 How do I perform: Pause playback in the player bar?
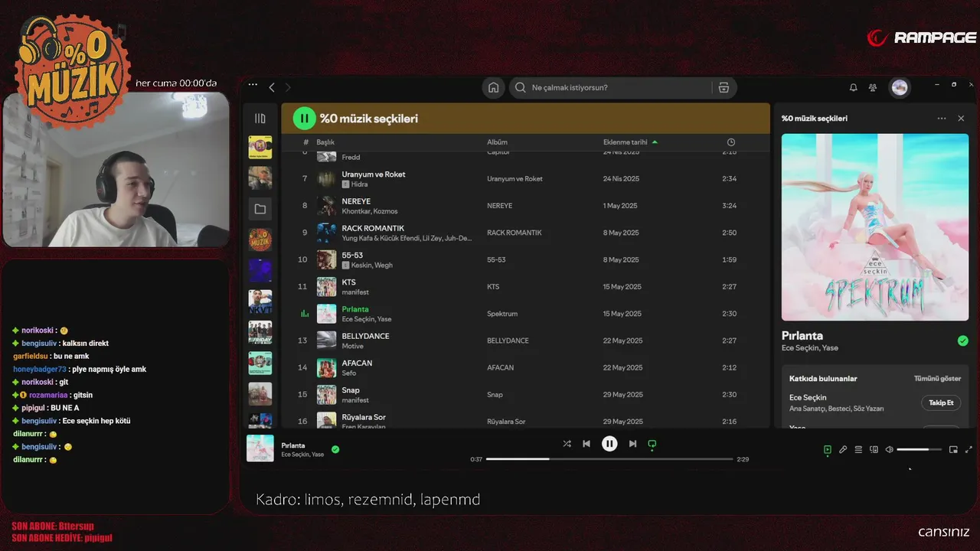[x=609, y=443]
